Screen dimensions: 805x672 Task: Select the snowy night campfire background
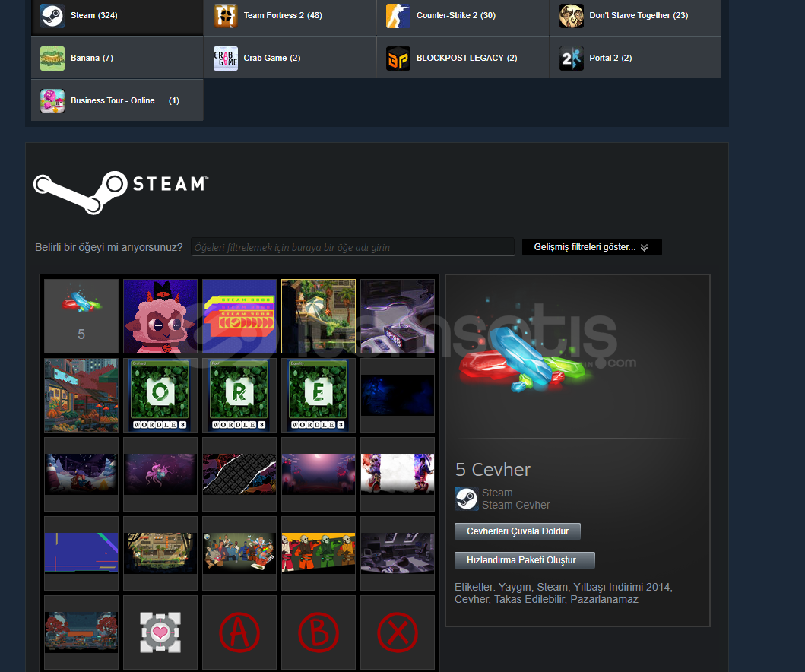pos(81,474)
